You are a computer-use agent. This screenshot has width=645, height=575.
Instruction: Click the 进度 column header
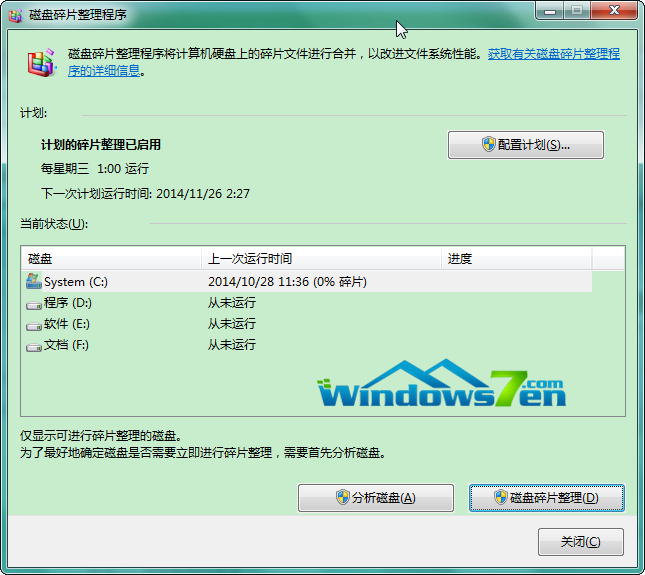pos(517,258)
